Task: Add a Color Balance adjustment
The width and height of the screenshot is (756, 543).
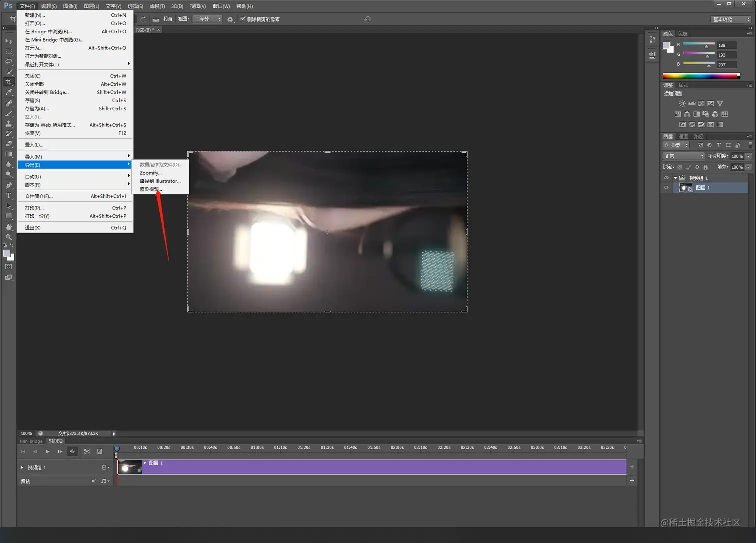Action: click(x=687, y=114)
